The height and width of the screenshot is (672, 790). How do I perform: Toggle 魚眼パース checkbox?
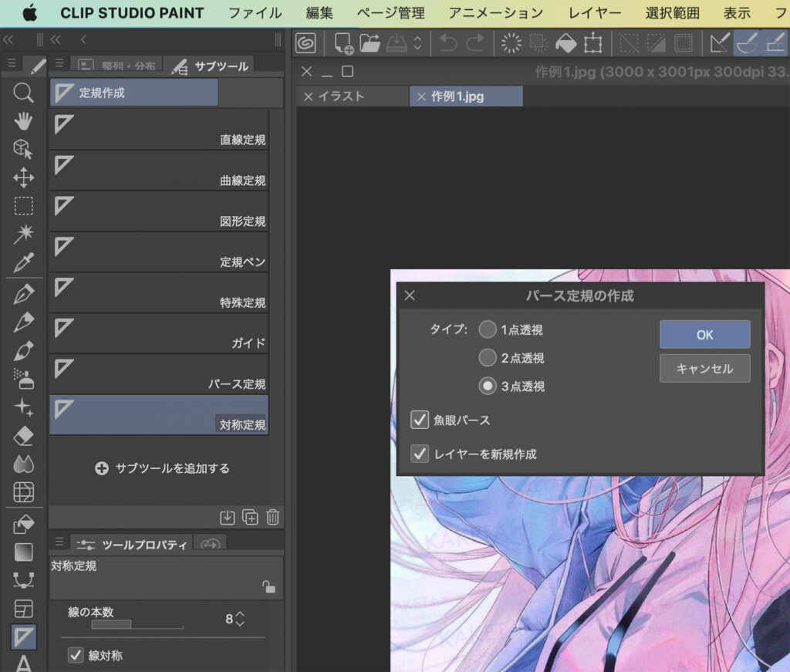coord(420,420)
